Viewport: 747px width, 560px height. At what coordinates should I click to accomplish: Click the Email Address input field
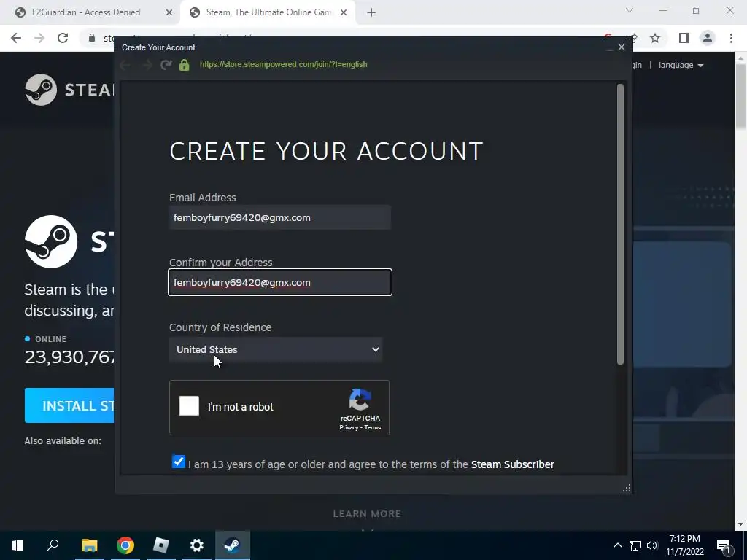click(x=280, y=217)
